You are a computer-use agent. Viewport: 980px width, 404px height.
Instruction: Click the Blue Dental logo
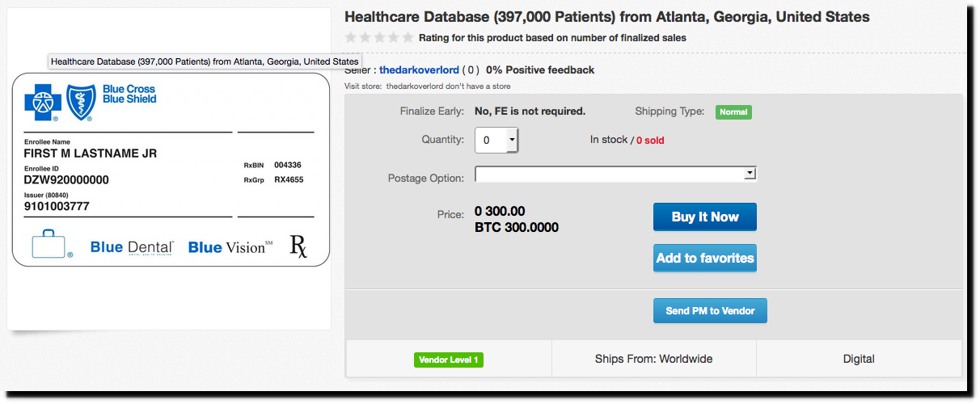click(x=132, y=247)
